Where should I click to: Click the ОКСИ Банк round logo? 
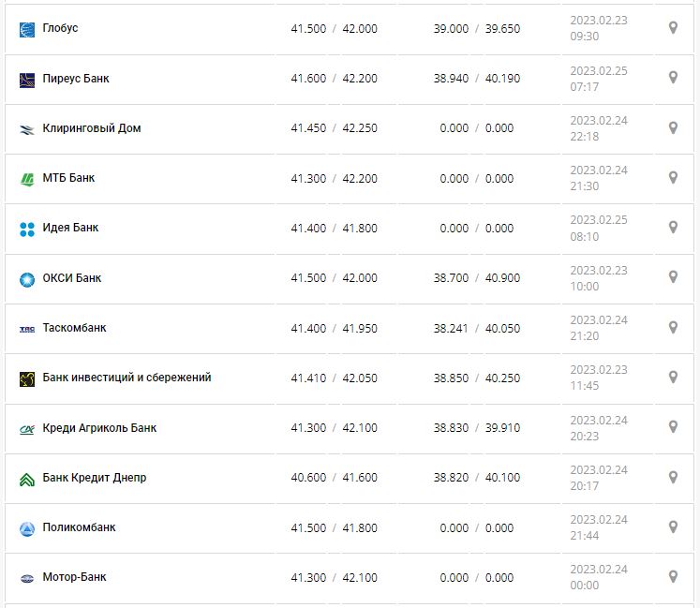click(x=26, y=279)
